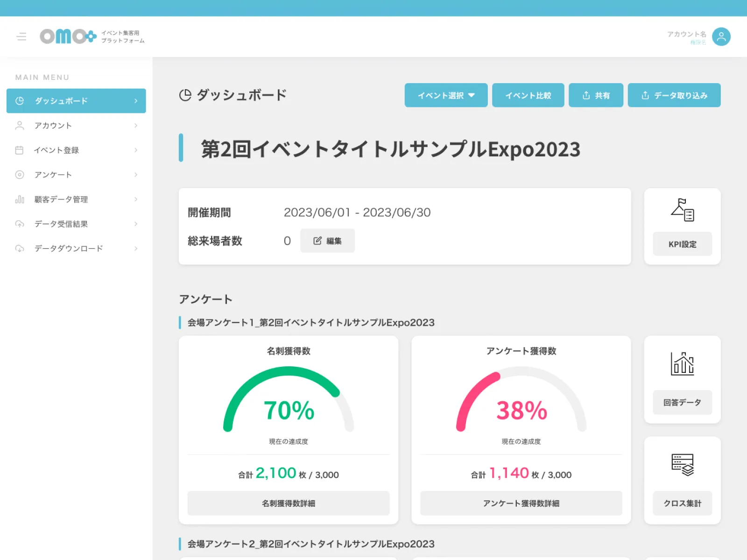Click the calendar icon beside イベント登録
This screenshot has width=747, height=560.
(x=20, y=150)
